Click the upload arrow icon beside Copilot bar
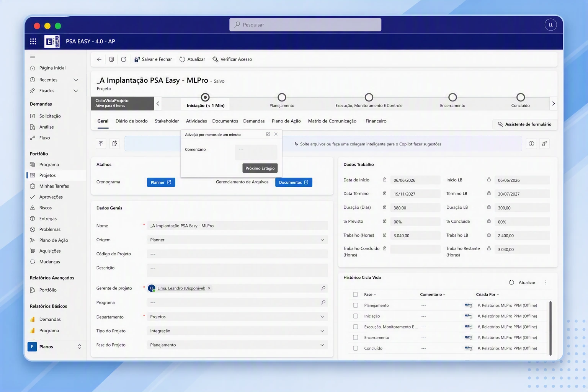Image resolution: width=588 pixels, height=392 pixels. pyautogui.click(x=101, y=144)
